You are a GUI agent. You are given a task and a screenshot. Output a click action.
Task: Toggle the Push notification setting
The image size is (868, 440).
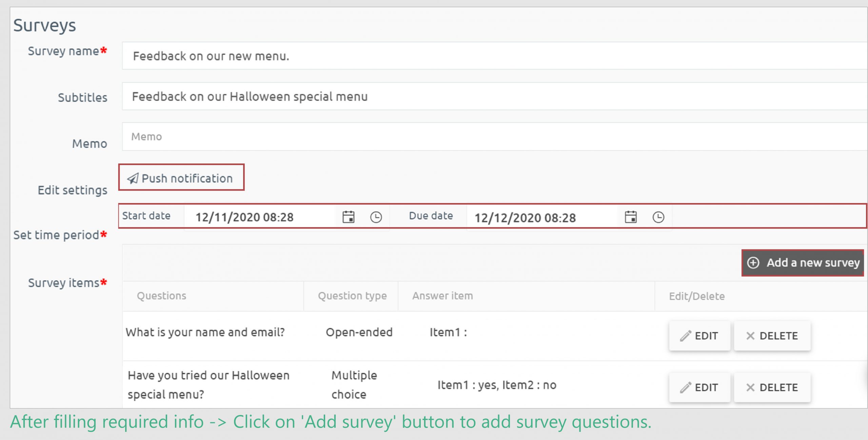tap(181, 178)
